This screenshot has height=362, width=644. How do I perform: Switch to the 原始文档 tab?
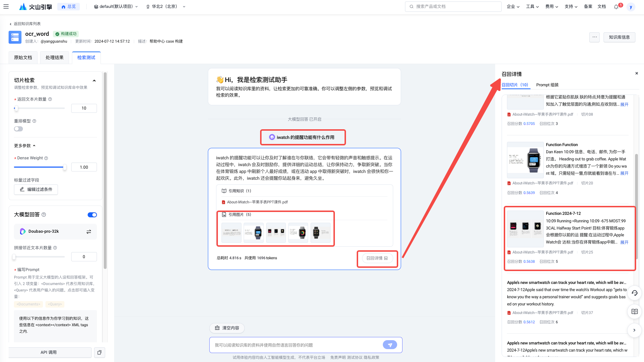(x=23, y=58)
